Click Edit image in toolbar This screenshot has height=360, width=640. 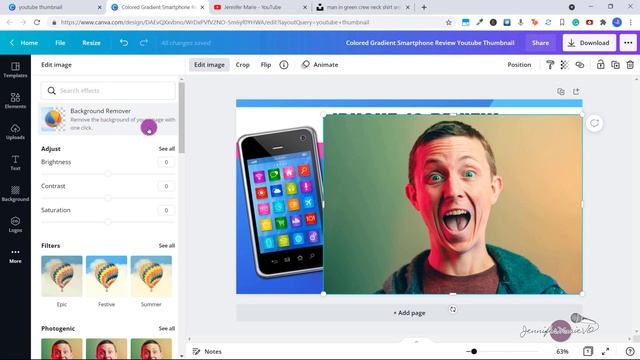[209, 64]
